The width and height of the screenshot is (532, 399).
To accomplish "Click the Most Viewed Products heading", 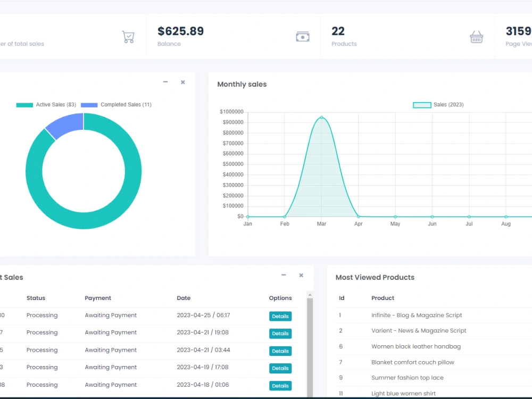I will 375,277.
